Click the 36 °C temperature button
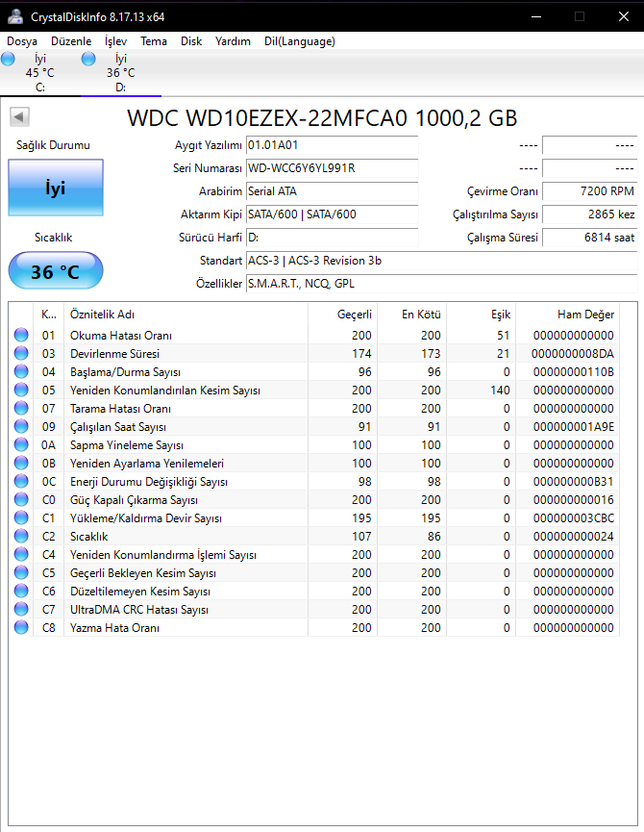The image size is (644, 832). pos(56,271)
